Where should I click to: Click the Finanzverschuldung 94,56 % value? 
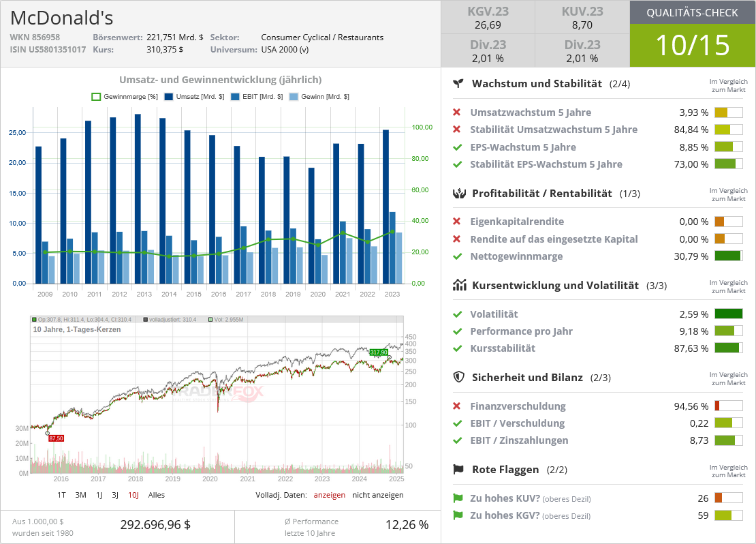click(x=691, y=406)
